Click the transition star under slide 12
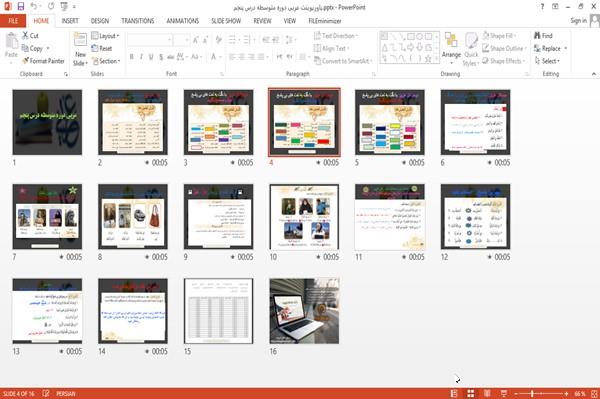The width and height of the screenshot is (600, 399). pyautogui.click(x=489, y=257)
